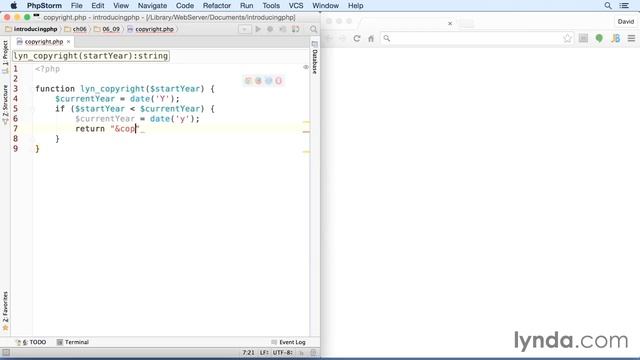Open Notification Center in the menu bar
The width and height of the screenshot is (640, 360).
pyautogui.click(x=624, y=6)
